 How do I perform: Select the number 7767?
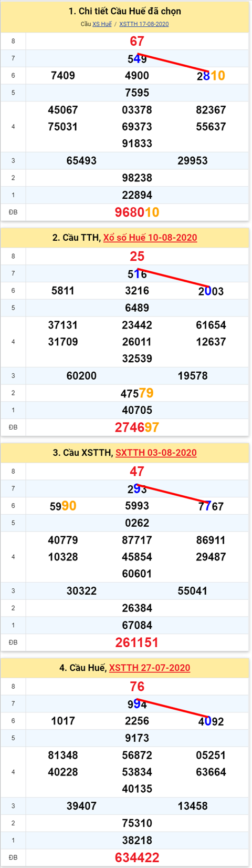tap(211, 506)
